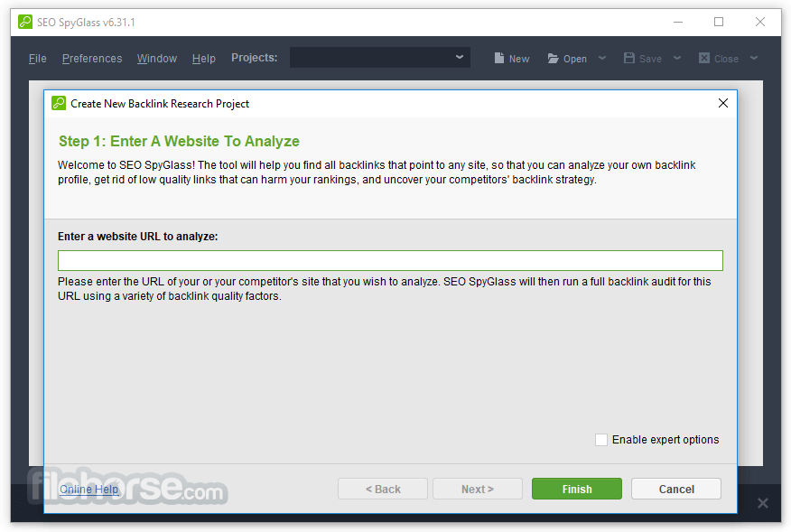Close the Create New Backlink Research Project dialog

click(723, 103)
